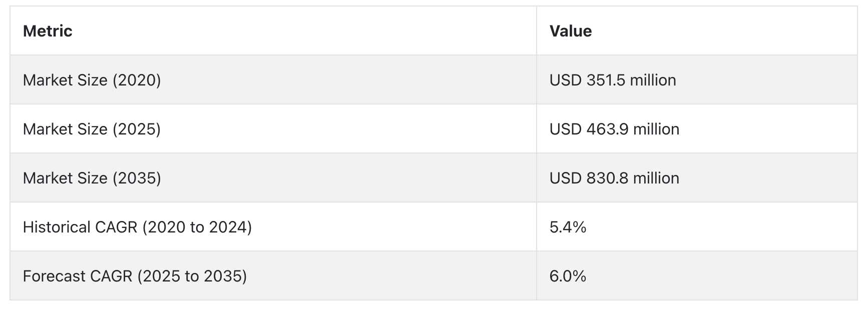The height and width of the screenshot is (309, 868).
Task: Click the USD 463.9 million value
Action: click(x=614, y=129)
